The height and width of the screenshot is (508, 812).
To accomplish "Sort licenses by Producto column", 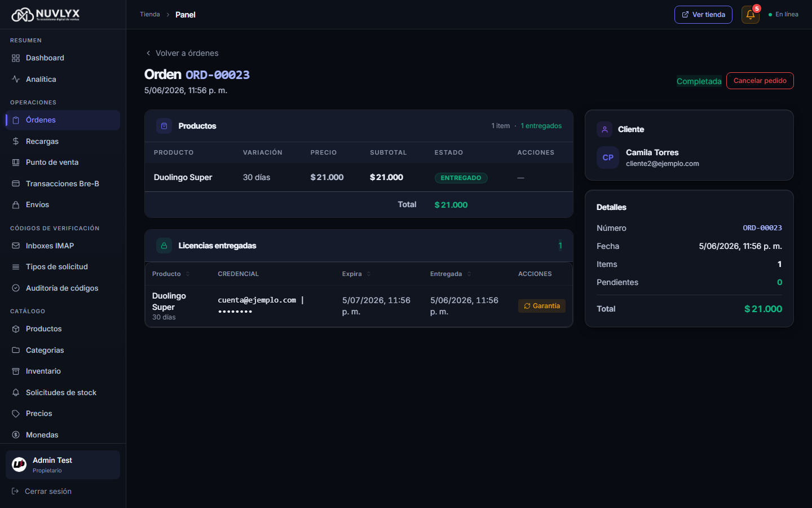I will point(171,274).
